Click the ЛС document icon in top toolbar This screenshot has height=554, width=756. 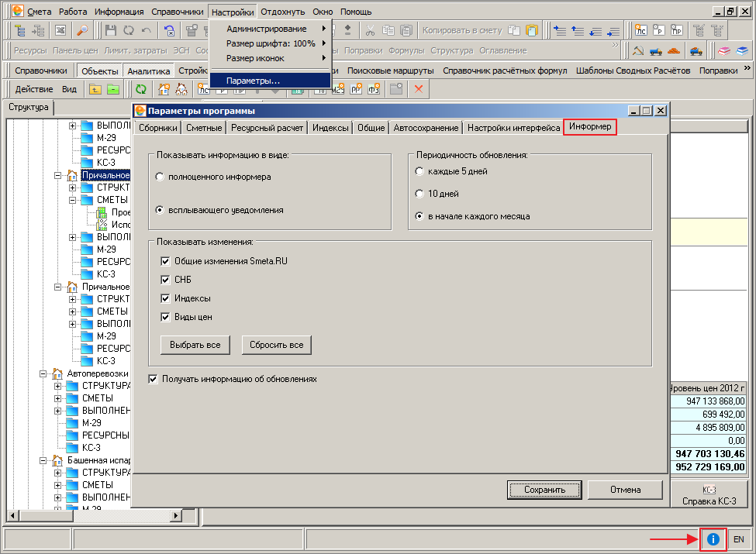tap(640, 30)
